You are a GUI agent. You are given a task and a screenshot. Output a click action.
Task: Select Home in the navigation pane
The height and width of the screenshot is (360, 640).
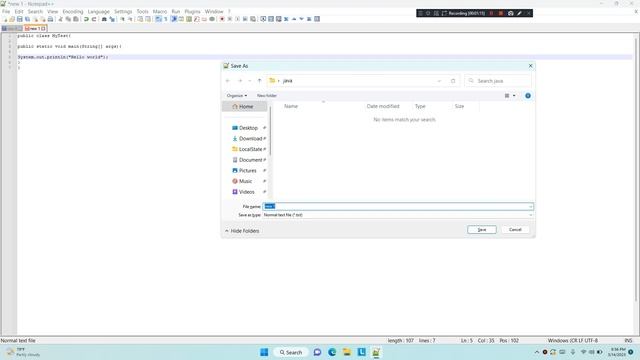pos(244,107)
